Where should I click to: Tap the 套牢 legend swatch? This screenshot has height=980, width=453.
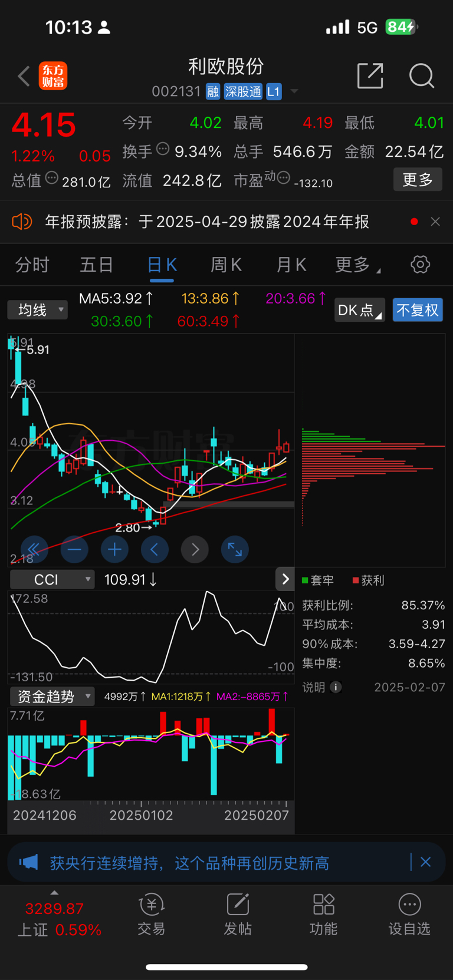click(x=305, y=580)
